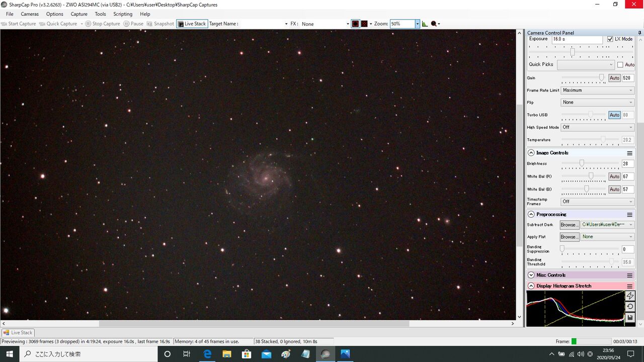Viewport: 644px width, 362px height.
Task: Open the Apply Flat dropdown
Action: (x=608, y=237)
